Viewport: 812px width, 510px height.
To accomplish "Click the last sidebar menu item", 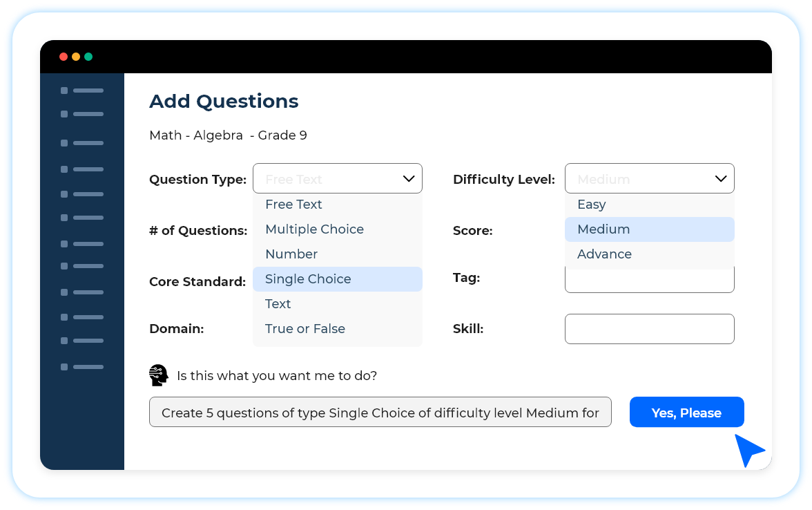I will pos(82,367).
